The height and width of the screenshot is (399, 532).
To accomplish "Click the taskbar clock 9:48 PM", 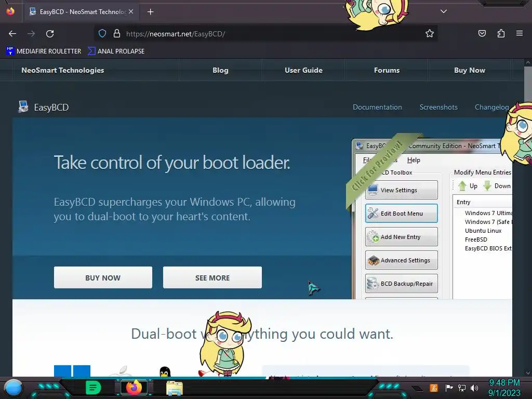I will pos(504,383).
